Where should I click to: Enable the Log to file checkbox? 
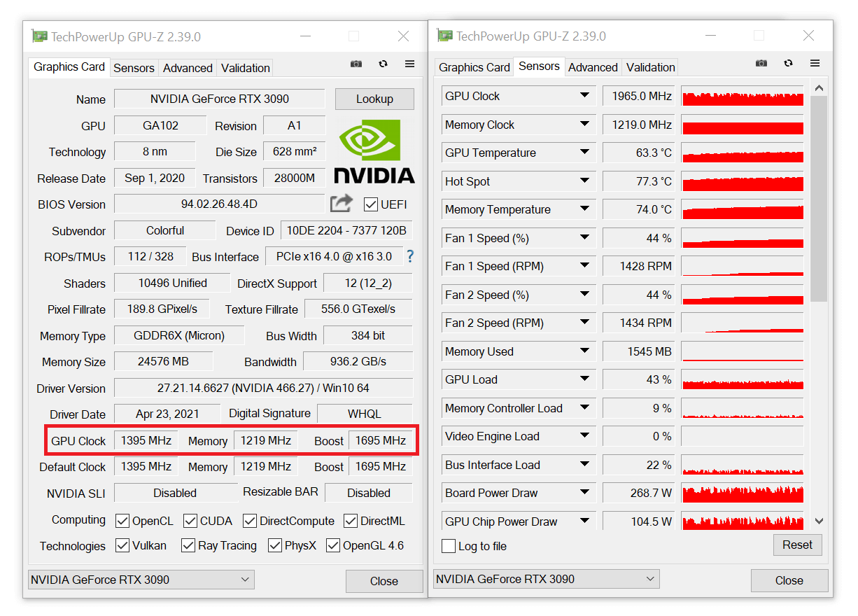(449, 546)
